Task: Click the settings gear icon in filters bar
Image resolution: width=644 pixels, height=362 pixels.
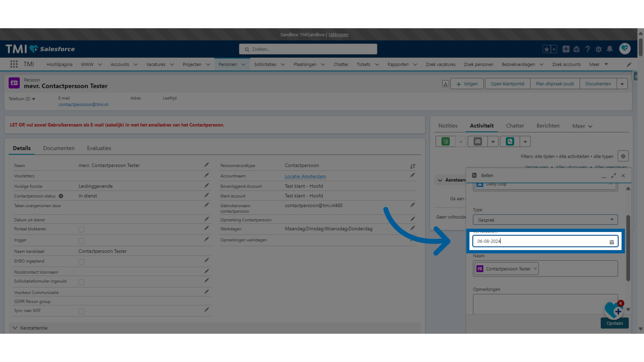Action: [623, 157]
